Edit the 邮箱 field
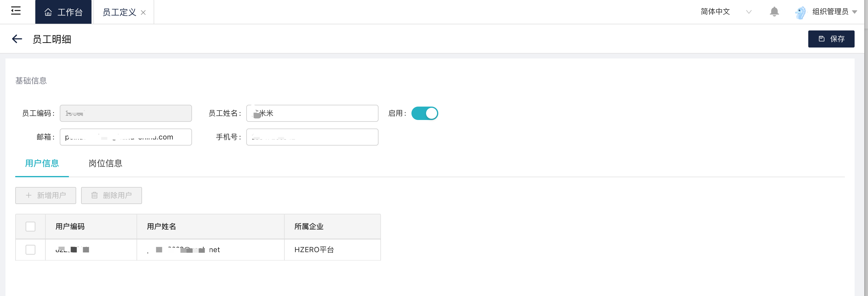This screenshot has height=296, width=868. point(126,137)
